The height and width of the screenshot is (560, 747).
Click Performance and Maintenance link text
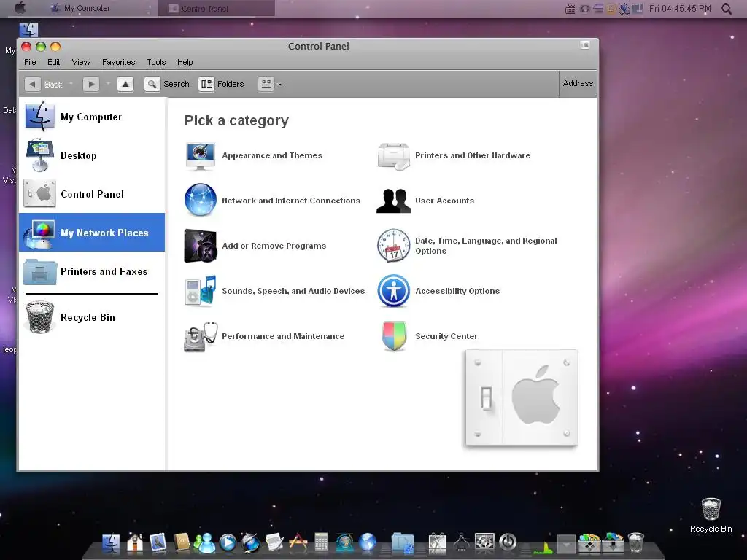pos(283,336)
